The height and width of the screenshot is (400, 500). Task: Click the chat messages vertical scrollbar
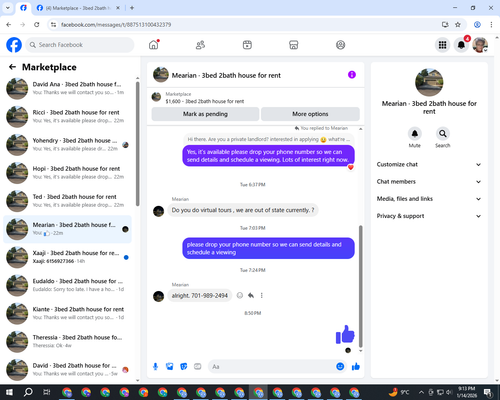point(361,287)
